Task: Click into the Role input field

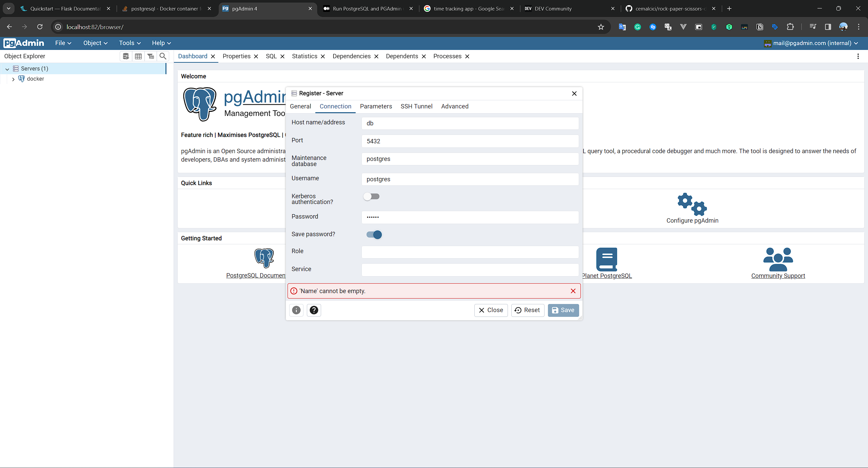Action: click(470, 252)
